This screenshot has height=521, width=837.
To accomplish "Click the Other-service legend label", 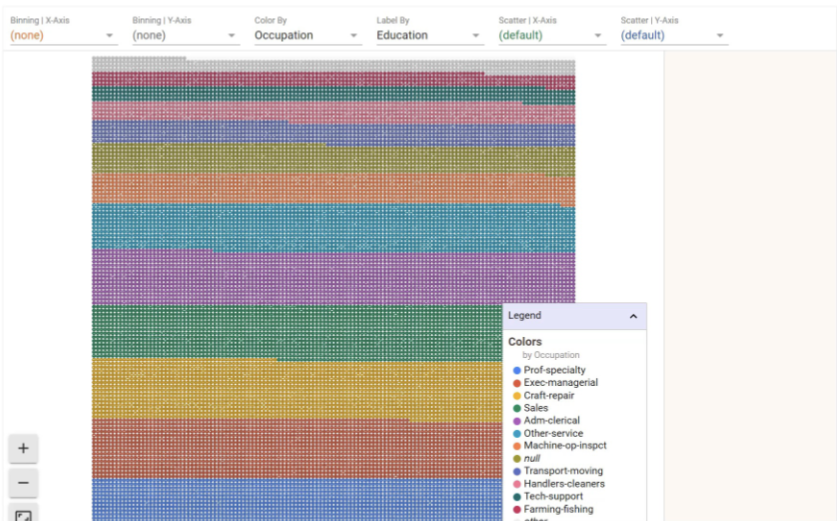I will click(553, 433).
